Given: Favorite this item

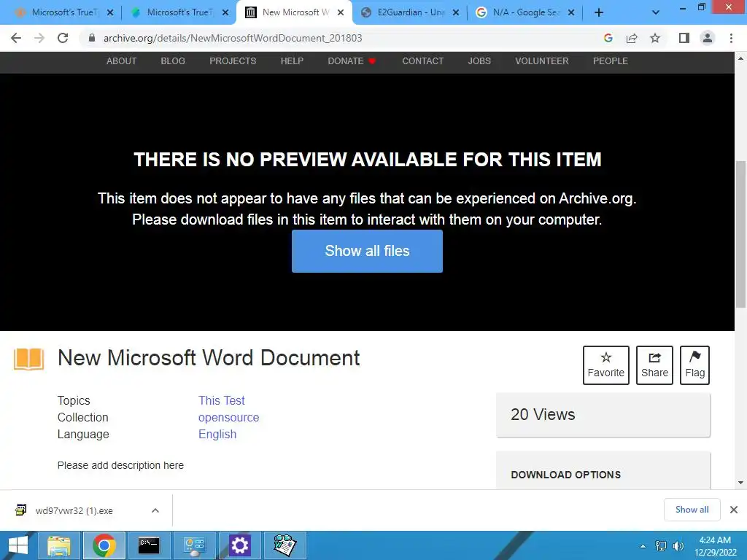Looking at the screenshot, I should (x=606, y=365).
